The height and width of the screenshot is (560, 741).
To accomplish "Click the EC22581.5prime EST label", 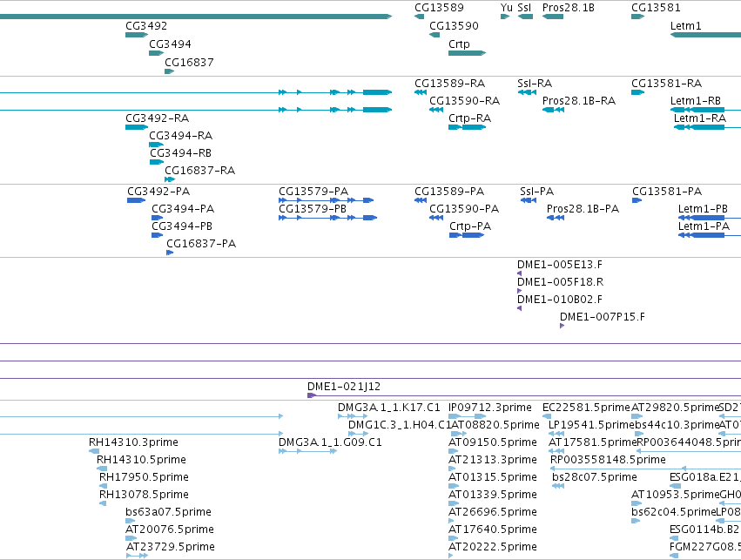I will click(x=587, y=408).
